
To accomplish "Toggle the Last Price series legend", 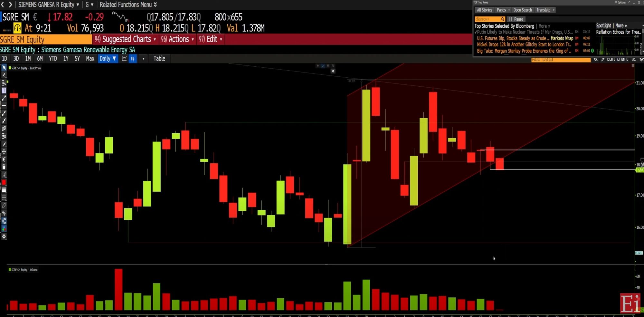I will [x=25, y=68].
